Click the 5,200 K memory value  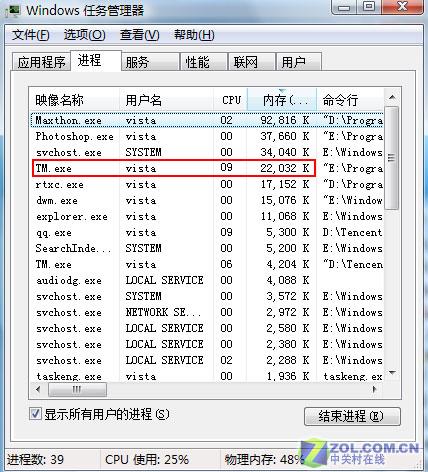tap(288, 248)
